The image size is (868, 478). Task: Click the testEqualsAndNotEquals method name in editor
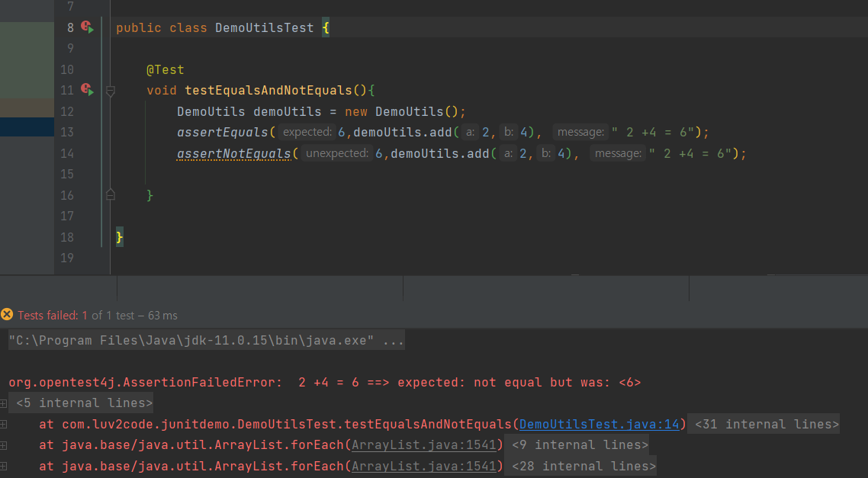coord(268,90)
